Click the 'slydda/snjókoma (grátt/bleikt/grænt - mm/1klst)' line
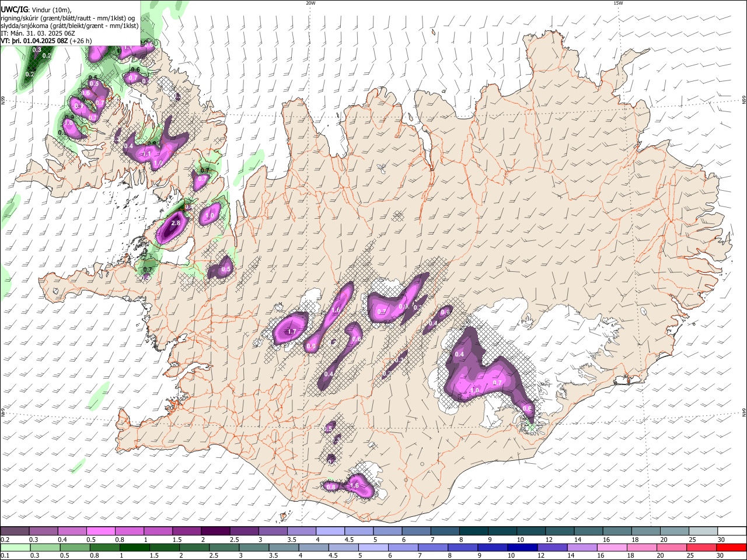This screenshot has height=560, width=747. pyautogui.click(x=69, y=26)
